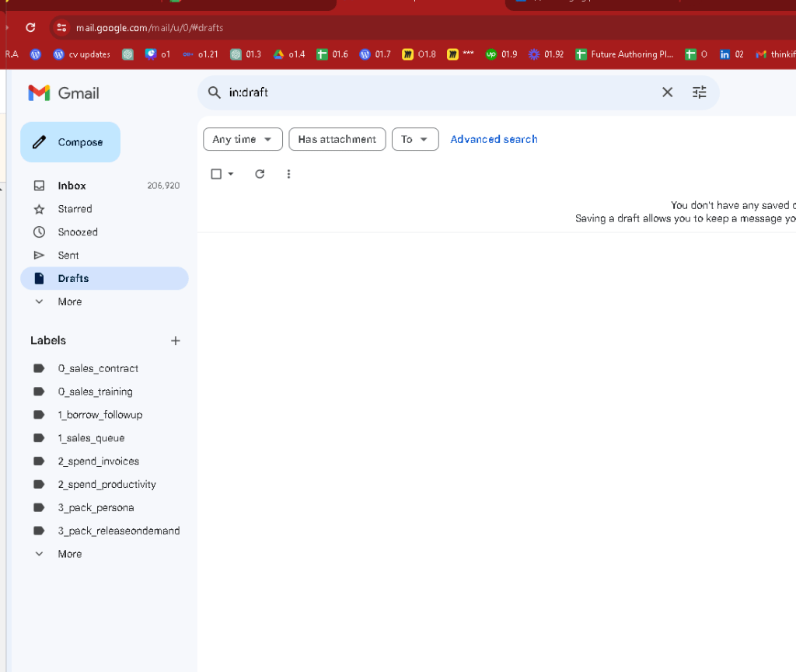Image resolution: width=796 pixels, height=672 pixels.
Task: Open the o1 bookmark
Action: (157, 54)
